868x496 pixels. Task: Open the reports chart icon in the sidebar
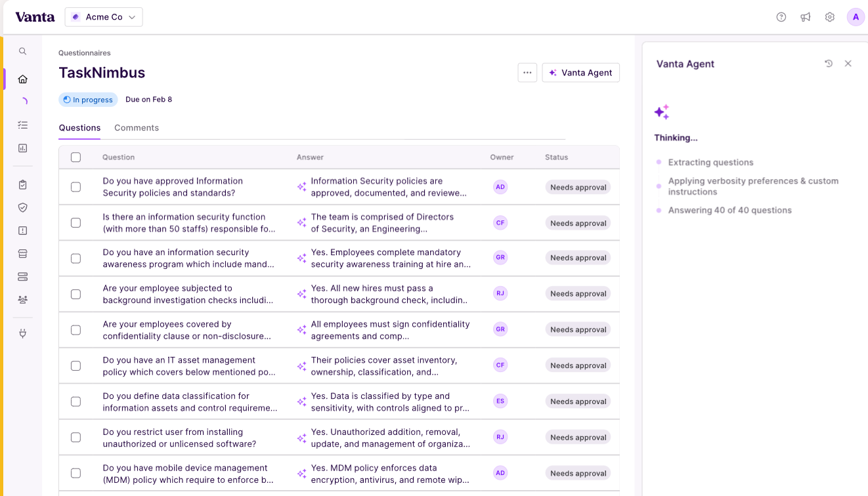point(22,148)
